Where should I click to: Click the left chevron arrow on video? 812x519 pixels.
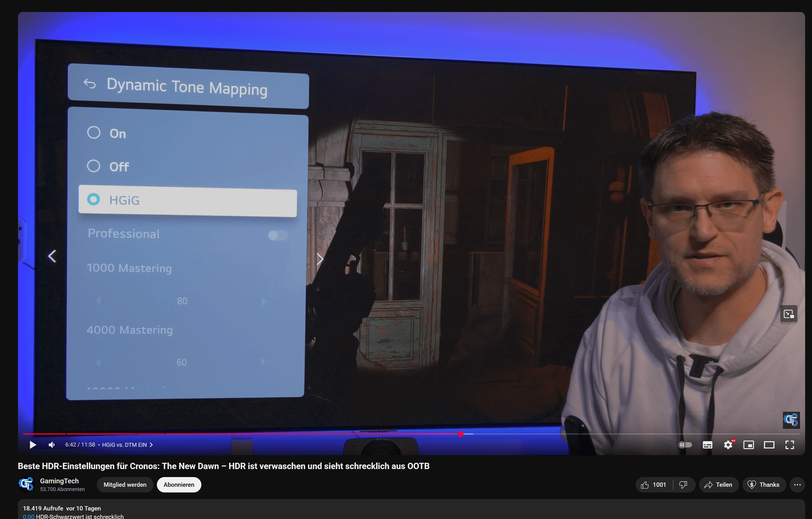[52, 256]
